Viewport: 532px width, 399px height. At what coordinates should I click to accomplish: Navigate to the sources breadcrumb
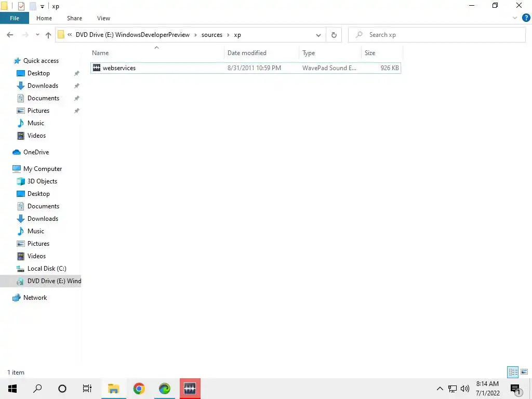point(212,35)
